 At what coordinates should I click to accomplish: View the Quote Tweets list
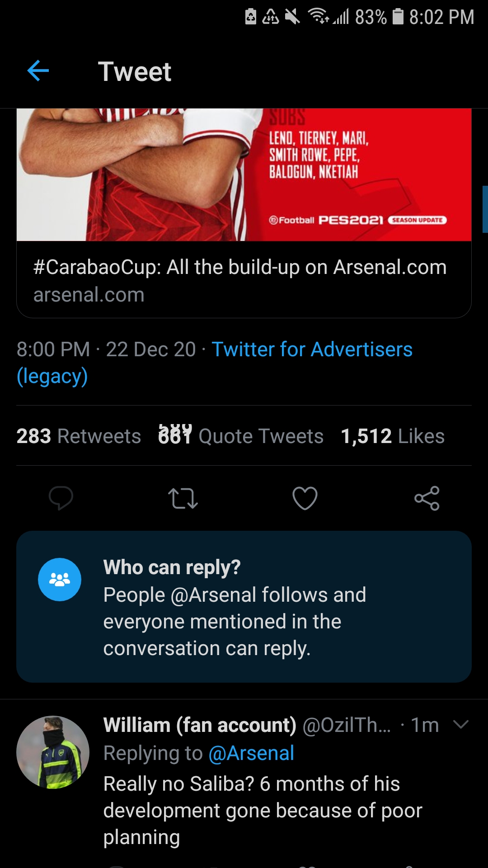[x=241, y=436]
